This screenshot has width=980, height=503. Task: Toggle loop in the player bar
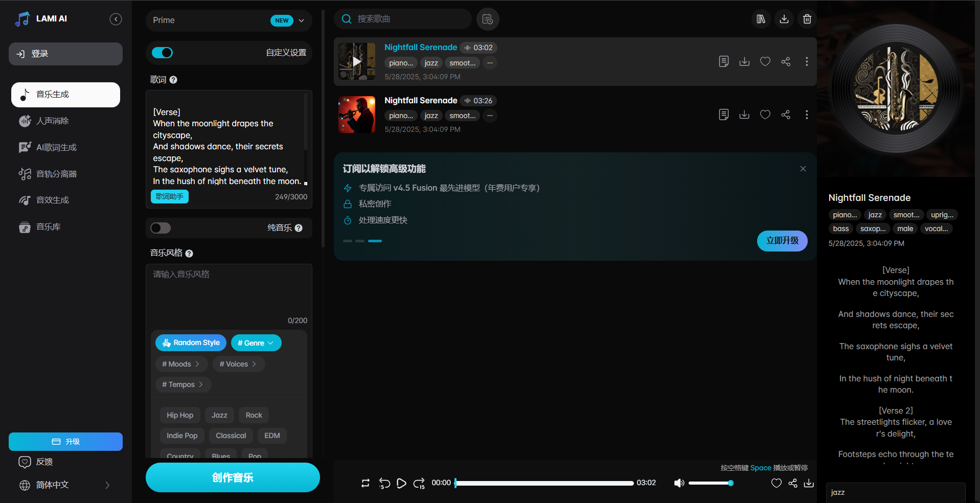[365, 483]
